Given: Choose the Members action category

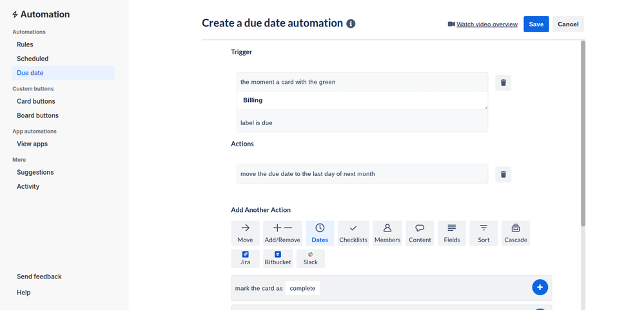Looking at the screenshot, I should 387,233.
